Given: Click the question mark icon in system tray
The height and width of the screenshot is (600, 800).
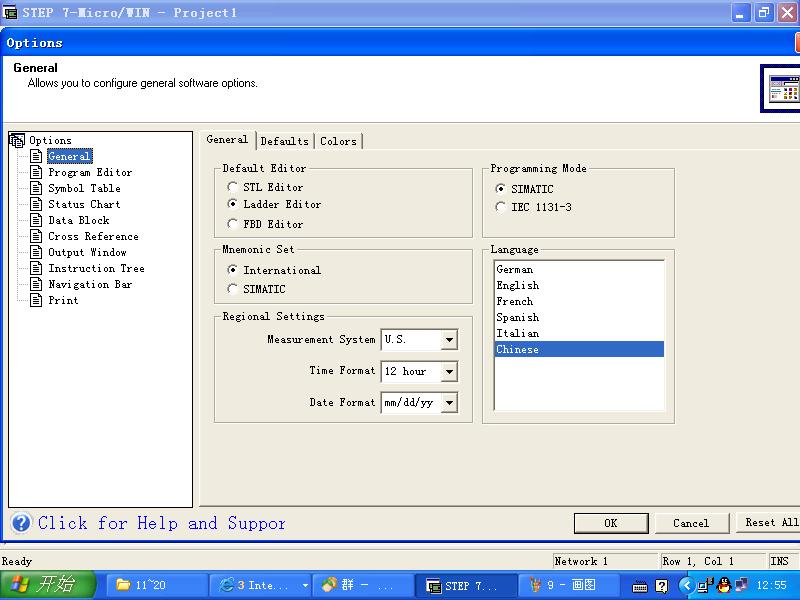Looking at the screenshot, I should click(x=662, y=586).
